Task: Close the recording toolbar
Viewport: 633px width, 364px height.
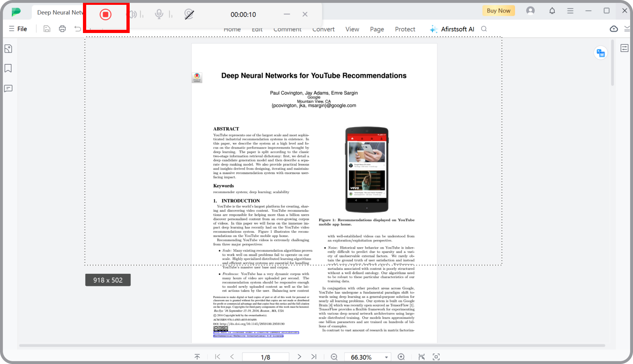Action: tap(305, 14)
